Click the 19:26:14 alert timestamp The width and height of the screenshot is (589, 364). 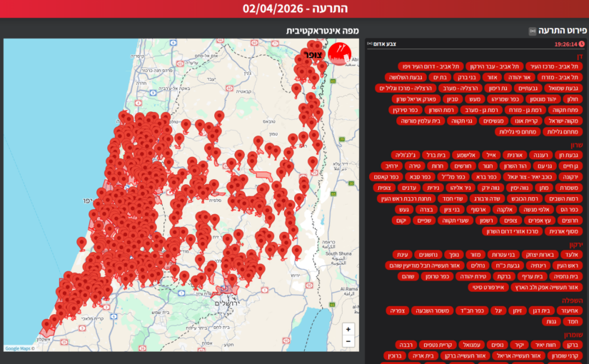(565, 44)
